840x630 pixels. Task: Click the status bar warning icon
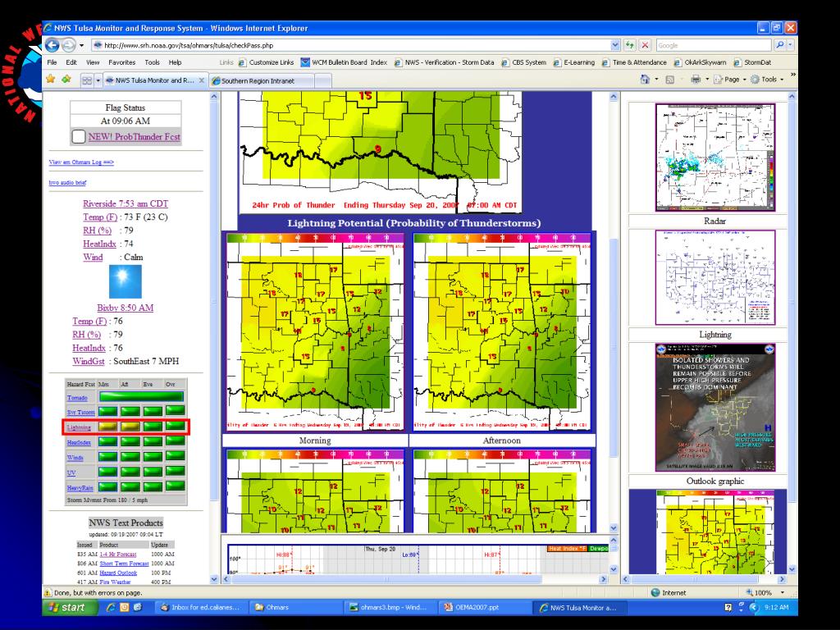tap(48, 592)
